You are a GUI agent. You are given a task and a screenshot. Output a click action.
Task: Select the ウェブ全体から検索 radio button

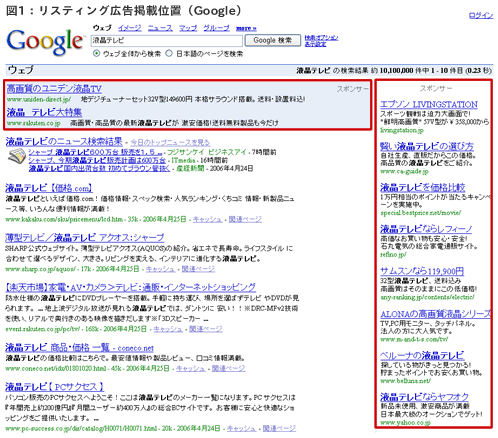pos(96,53)
